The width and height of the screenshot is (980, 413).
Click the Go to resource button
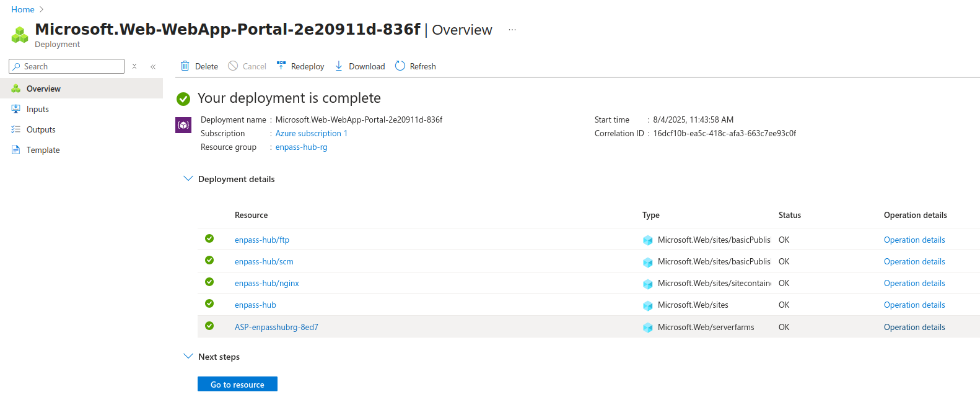point(237,384)
